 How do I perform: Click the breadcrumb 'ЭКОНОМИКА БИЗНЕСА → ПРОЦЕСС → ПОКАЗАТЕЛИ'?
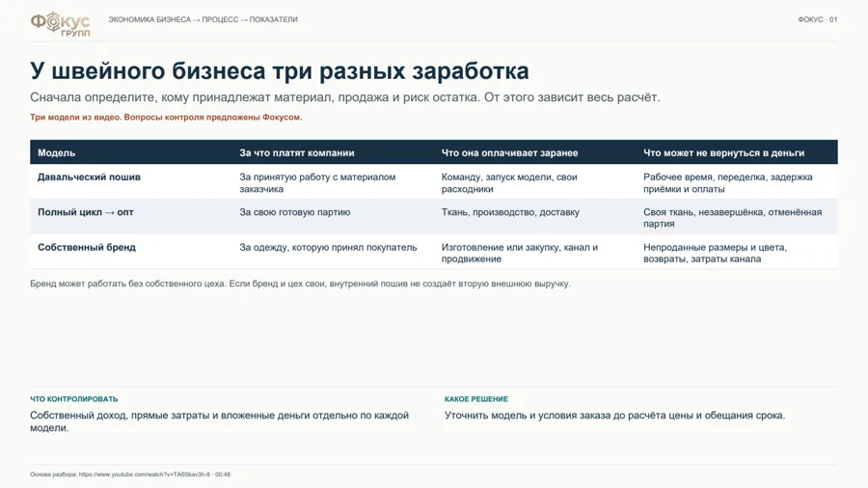click(203, 19)
